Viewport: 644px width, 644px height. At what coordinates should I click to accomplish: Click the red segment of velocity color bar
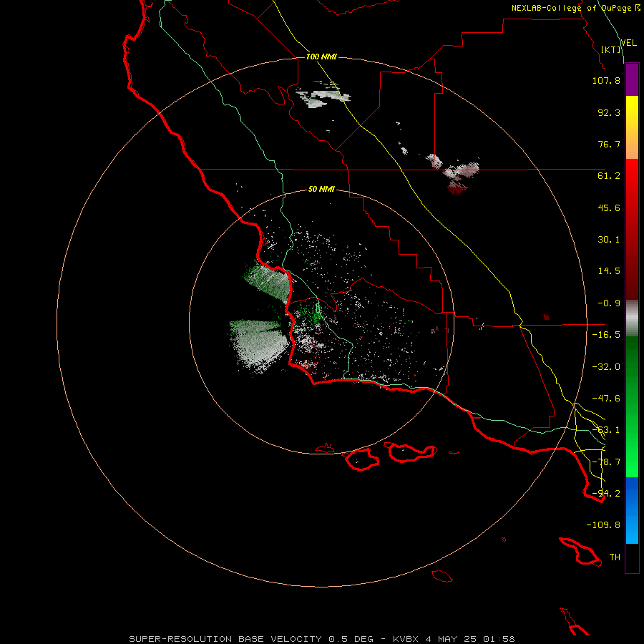(x=632, y=229)
